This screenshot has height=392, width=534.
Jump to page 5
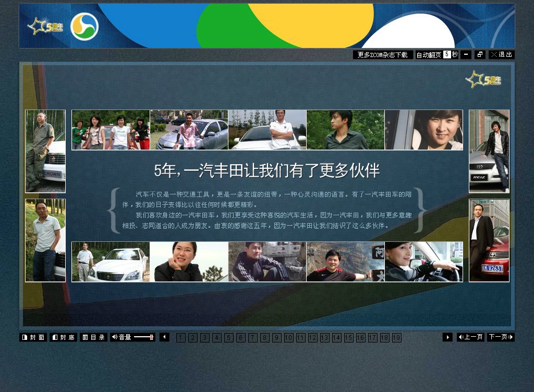[229, 338]
